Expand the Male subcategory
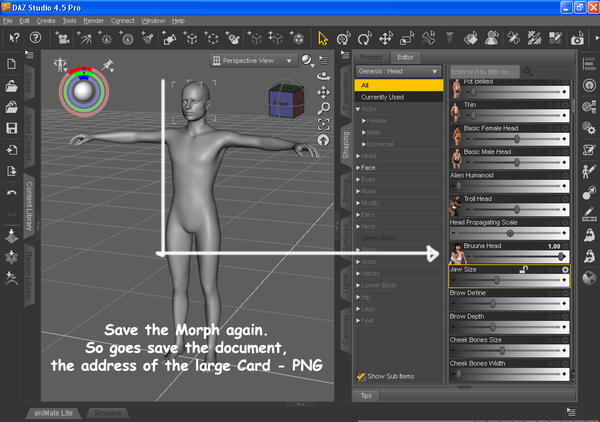Viewport: 600px width, 422px height. tap(364, 132)
